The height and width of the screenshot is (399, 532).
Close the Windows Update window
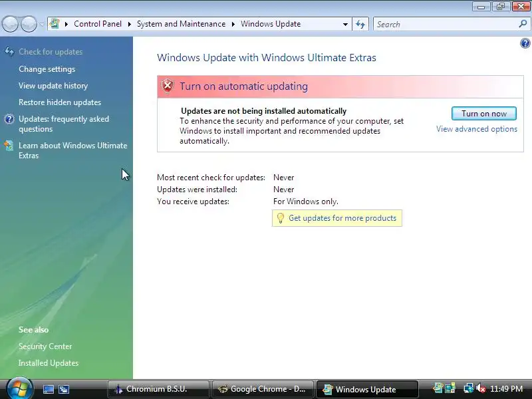(521, 7)
